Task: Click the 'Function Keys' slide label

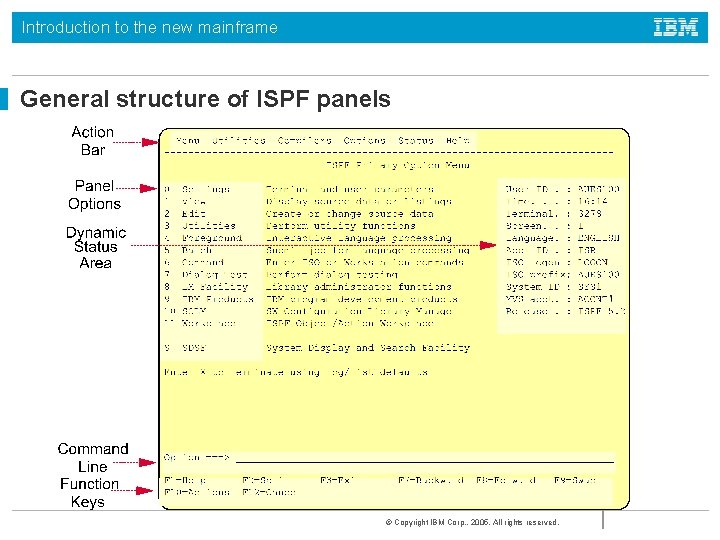Action: 89,493
